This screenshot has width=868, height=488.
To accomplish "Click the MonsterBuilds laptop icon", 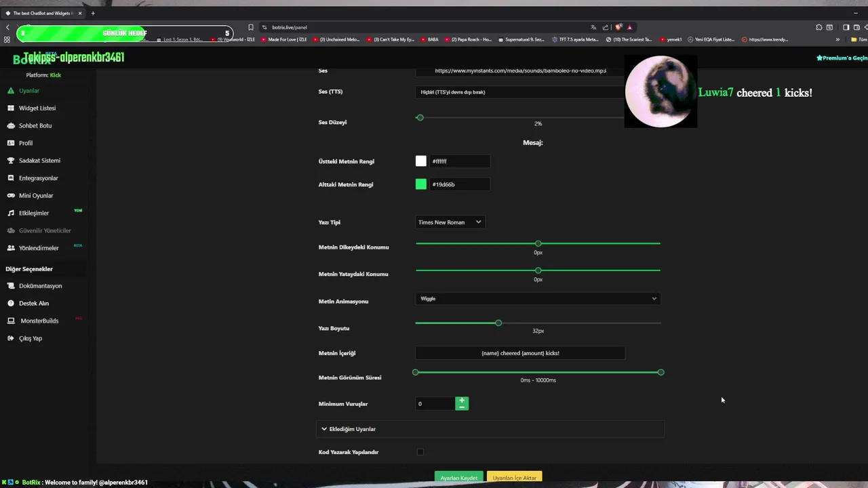I will [11, 321].
